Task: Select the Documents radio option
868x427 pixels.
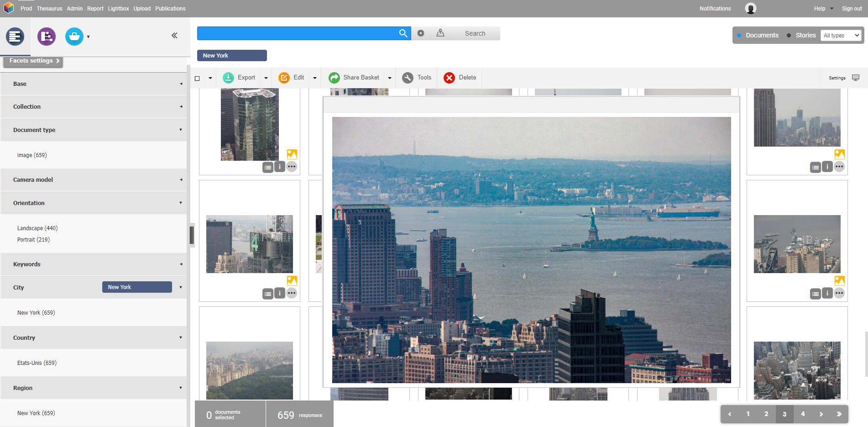Action: (739, 35)
